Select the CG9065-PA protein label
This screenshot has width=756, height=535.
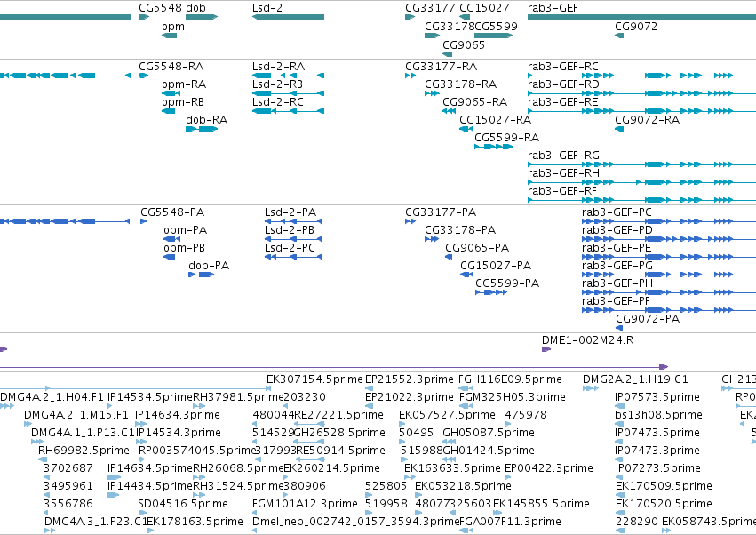click(x=477, y=248)
